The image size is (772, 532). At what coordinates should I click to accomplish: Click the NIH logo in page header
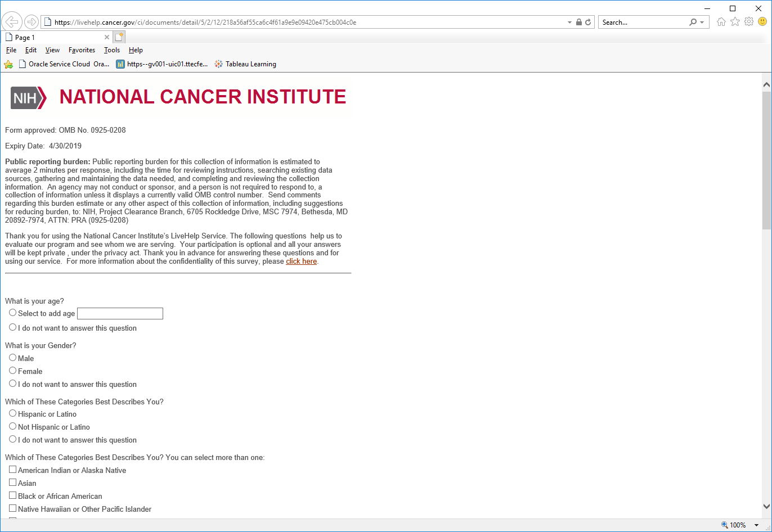pos(28,98)
